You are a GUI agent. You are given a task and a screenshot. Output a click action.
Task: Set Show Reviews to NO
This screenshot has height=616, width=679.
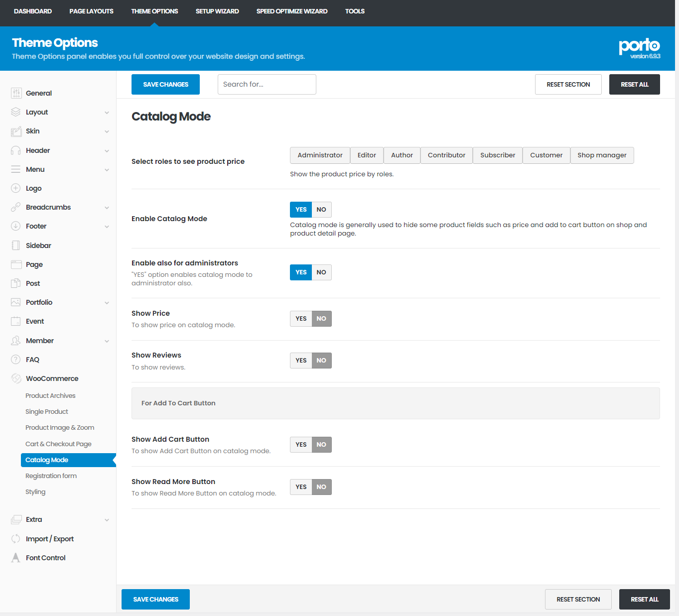click(x=321, y=361)
